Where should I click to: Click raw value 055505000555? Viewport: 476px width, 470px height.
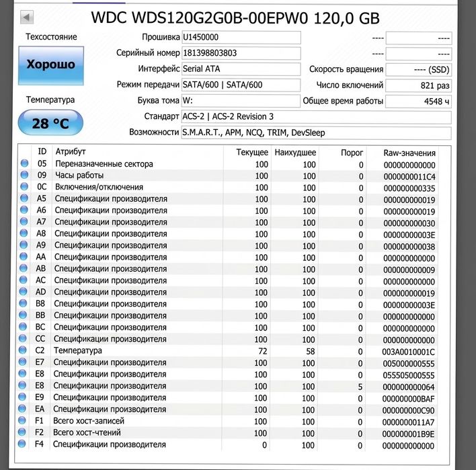click(x=409, y=376)
